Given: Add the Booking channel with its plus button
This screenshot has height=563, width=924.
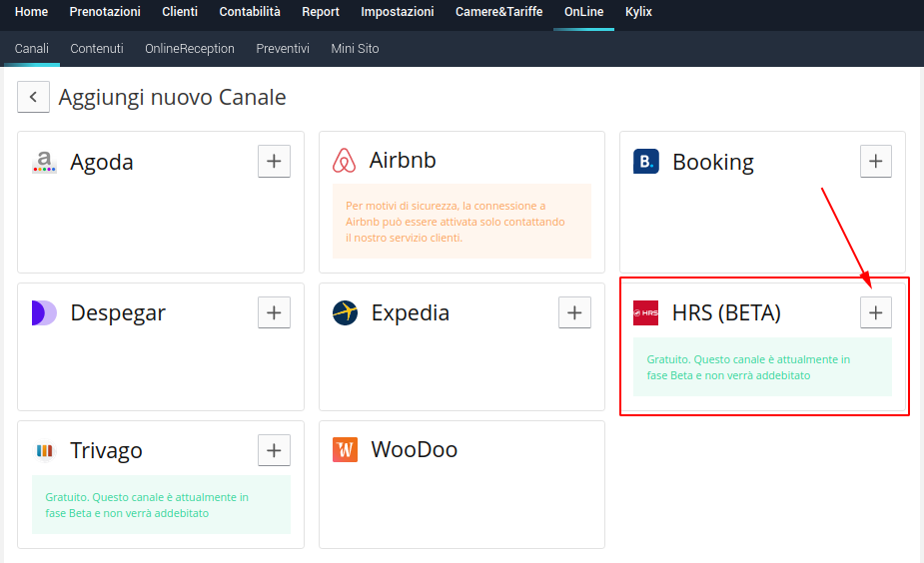Looking at the screenshot, I should [x=876, y=162].
